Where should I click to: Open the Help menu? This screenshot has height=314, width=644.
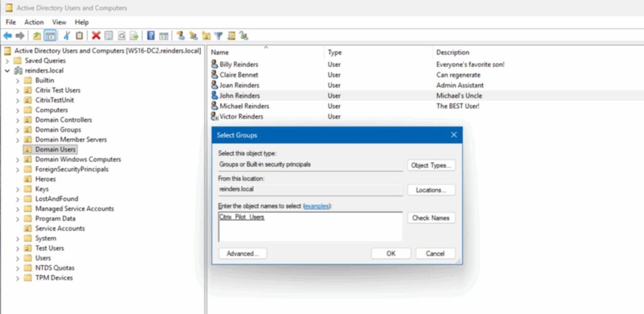(81, 22)
